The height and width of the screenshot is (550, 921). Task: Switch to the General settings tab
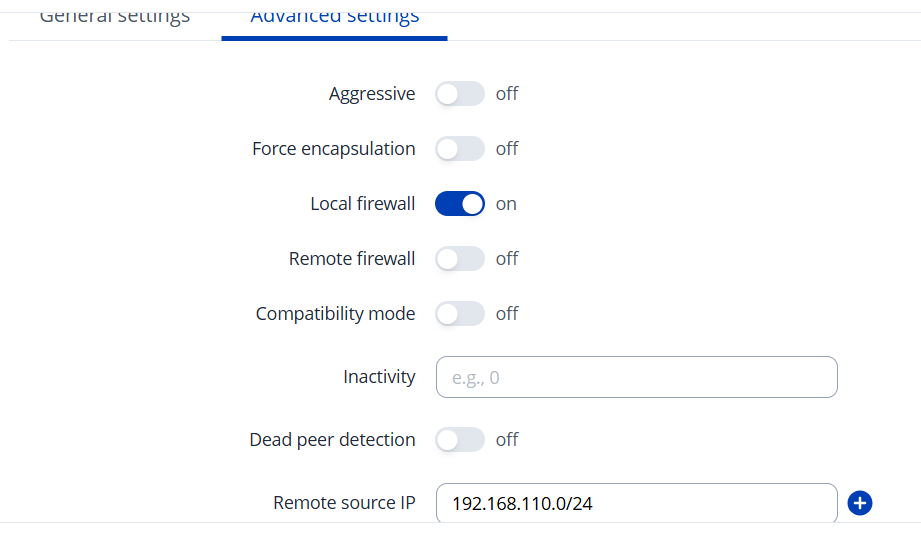pyautogui.click(x=115, y=17)
